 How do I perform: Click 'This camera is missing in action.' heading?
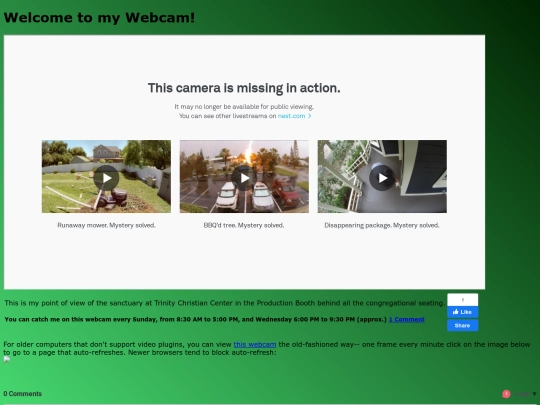click(x=244, y=88)
